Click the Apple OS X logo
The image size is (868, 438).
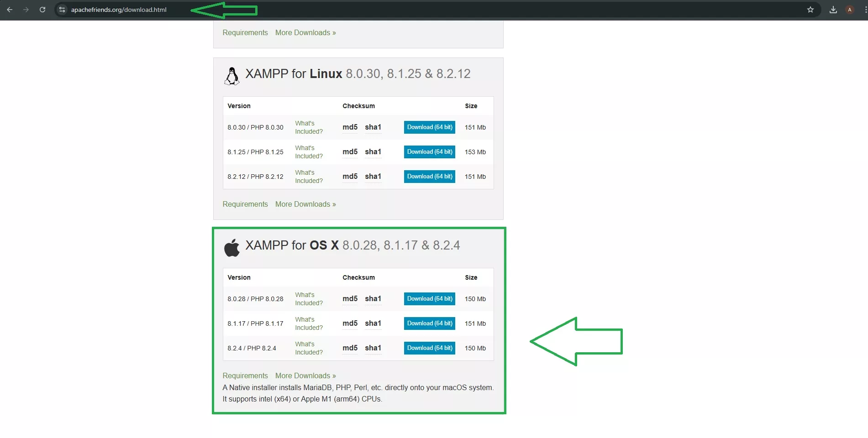click(232, 248)
